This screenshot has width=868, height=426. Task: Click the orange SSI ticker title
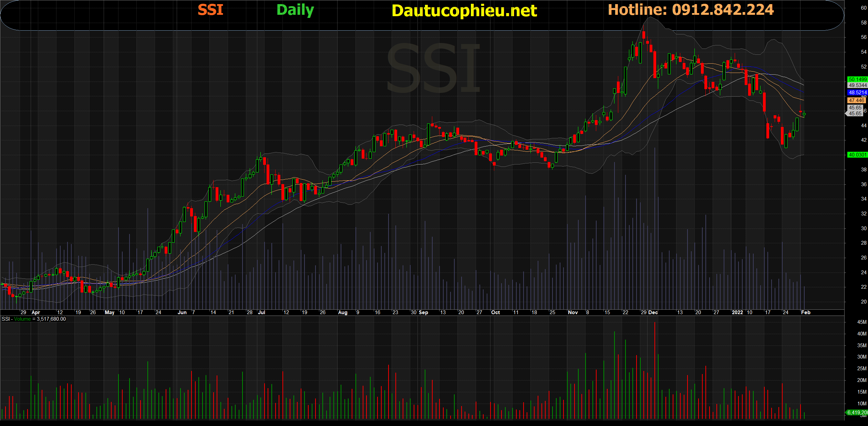[x=210, y=10]
